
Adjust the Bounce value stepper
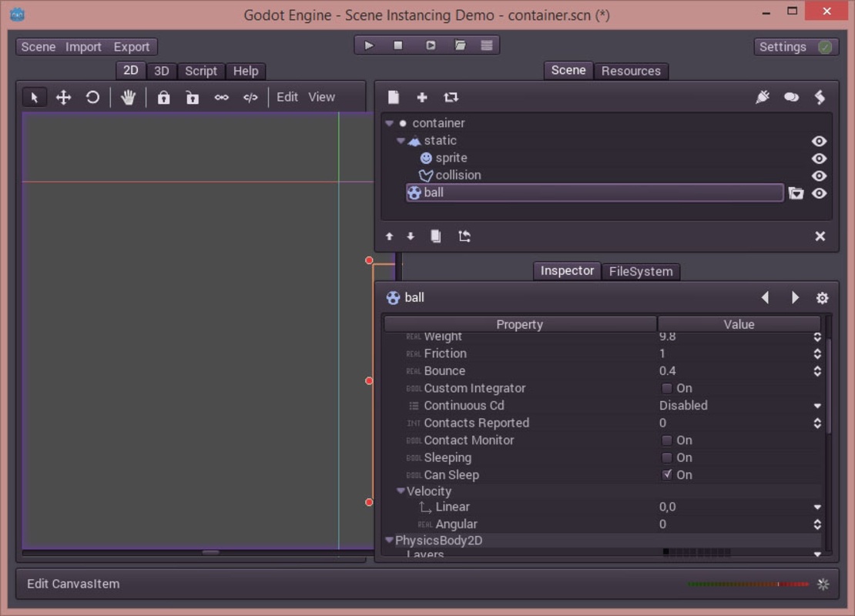(817, 370)
